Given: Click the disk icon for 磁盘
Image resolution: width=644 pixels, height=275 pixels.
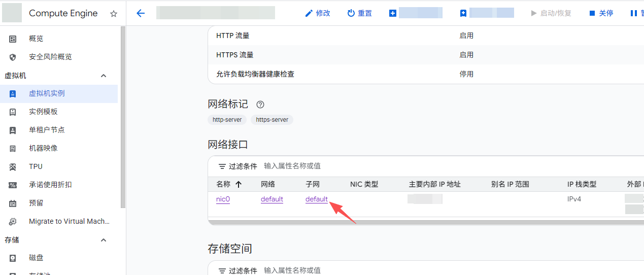Looking at the screenshot, I should coord(13,258).
